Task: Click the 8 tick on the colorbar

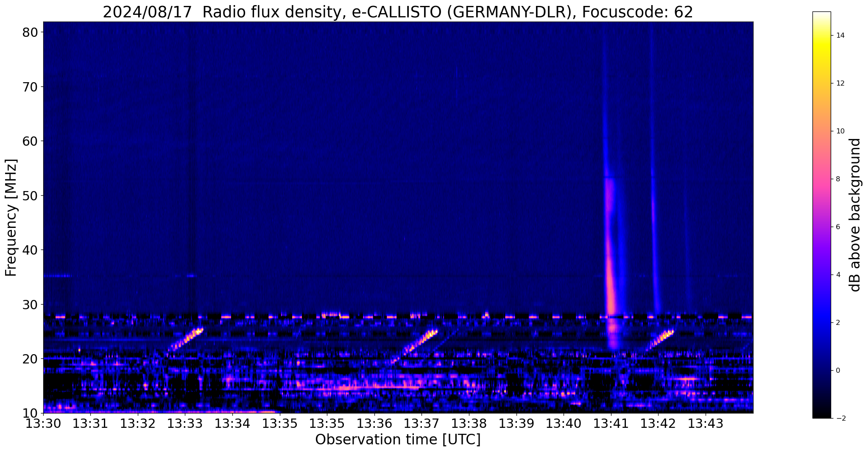Action: coord(838,179)
